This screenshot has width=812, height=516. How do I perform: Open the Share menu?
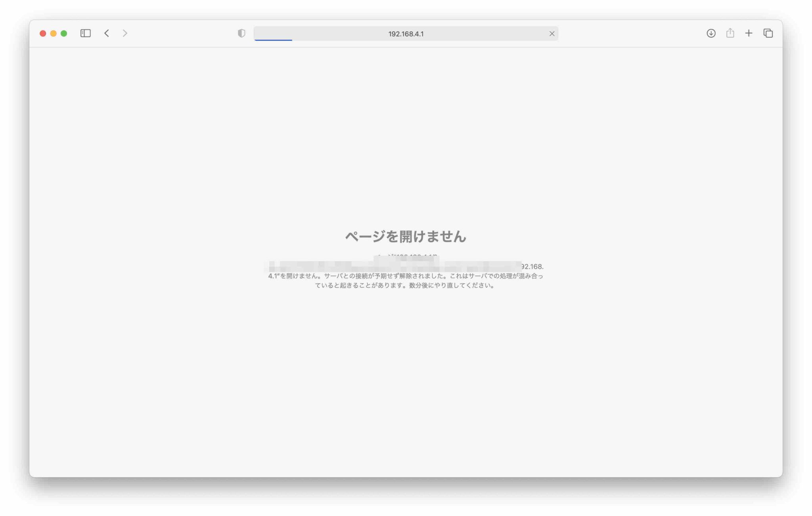[730, 33]
